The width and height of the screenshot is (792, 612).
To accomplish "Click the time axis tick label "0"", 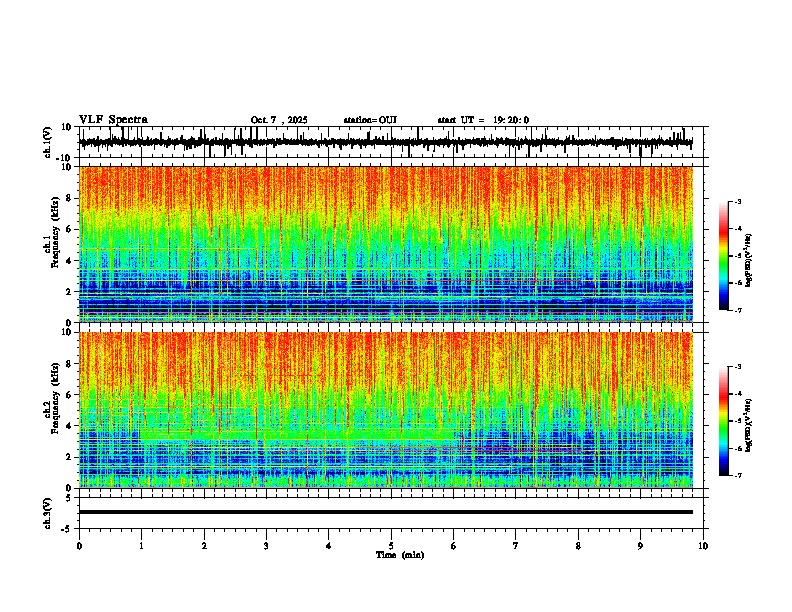I will 79,546.
